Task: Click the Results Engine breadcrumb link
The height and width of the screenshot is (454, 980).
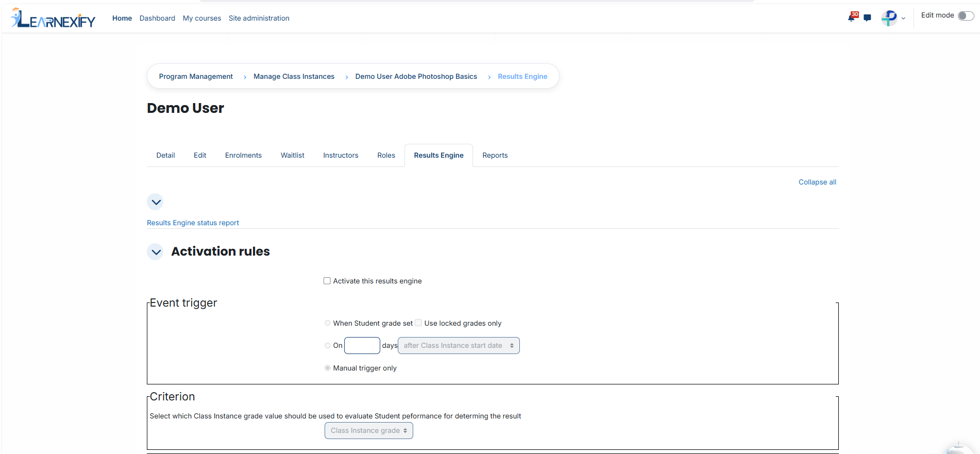Action: tap(522, 76)
